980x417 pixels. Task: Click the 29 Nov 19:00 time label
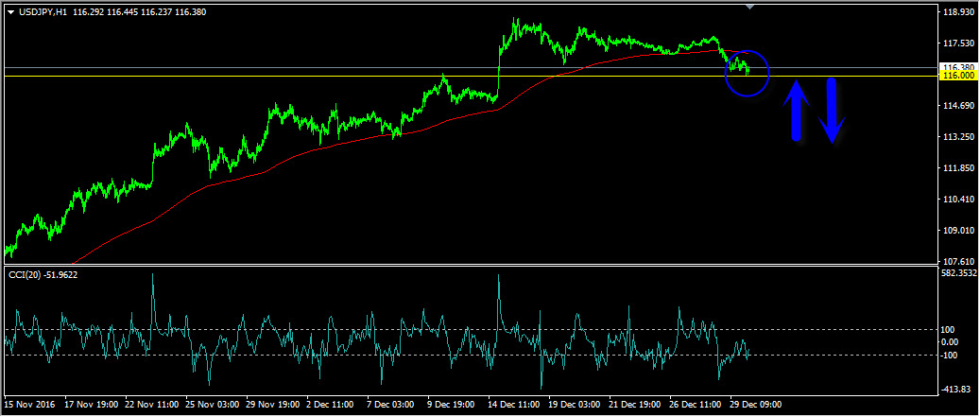(272, 405)
